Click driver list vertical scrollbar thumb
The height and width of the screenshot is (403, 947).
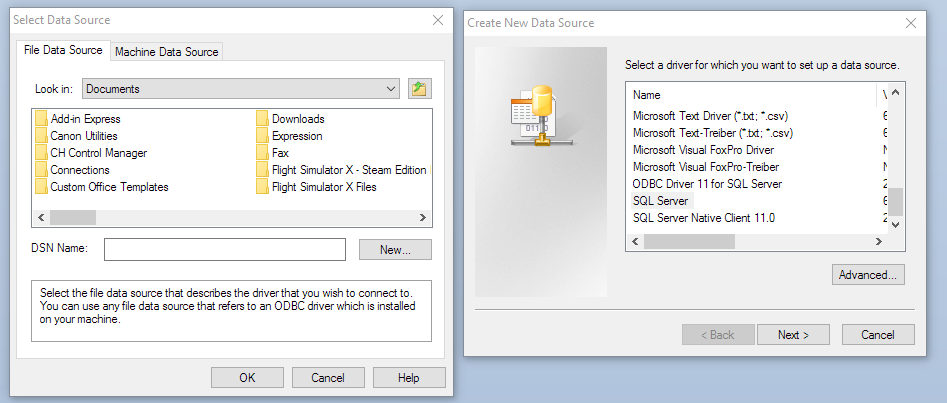coord(896,202)
